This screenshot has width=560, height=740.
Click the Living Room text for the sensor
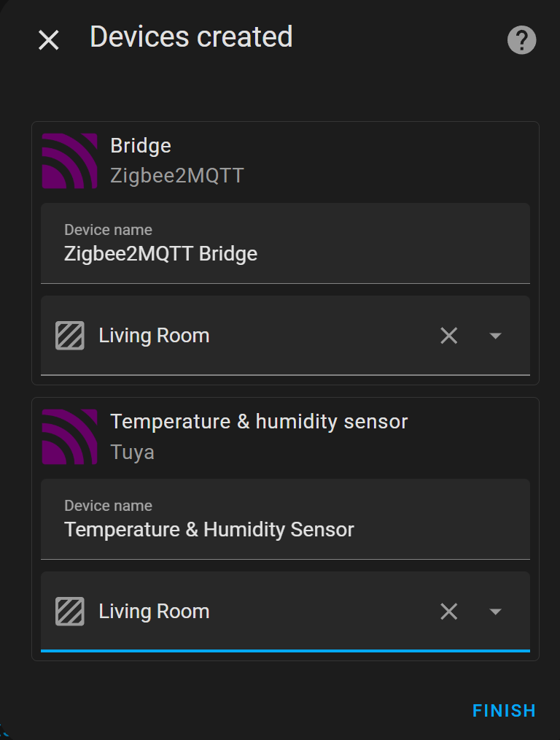pyautogui.click(x=153, y=612)
